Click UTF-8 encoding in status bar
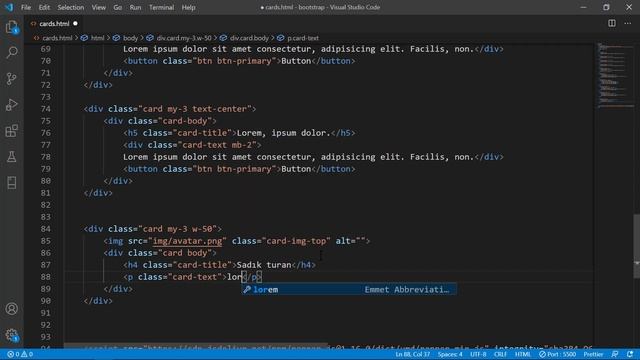Viewport: 640px width, 360px height. 478,354
